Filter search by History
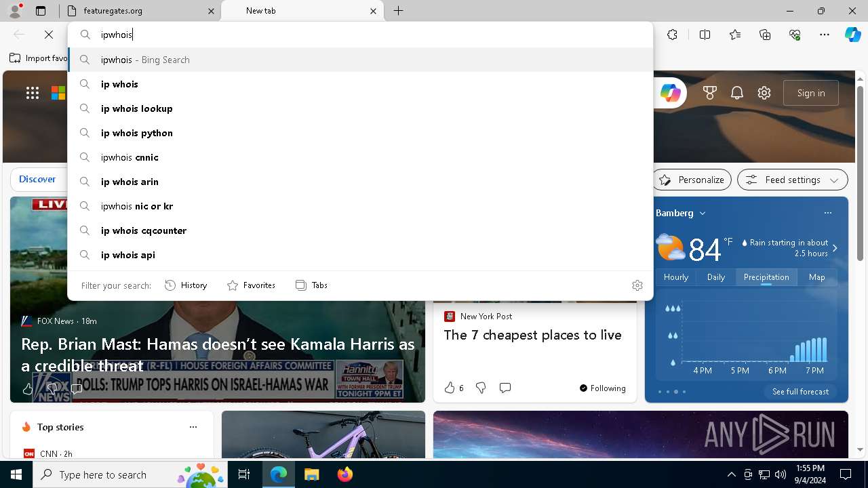 [x=186, y=285]
